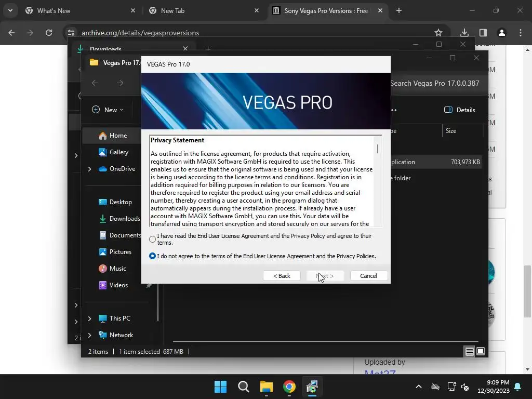Close the New Tab tab
Screen dimensions: 532x399
coord(257,11)
